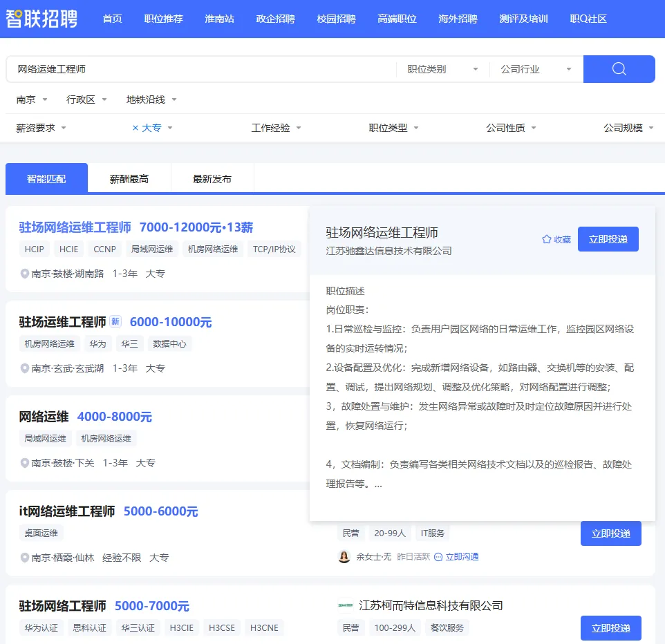665x644 pixels.
Task: Click the job search input field
Action: [194, 69]
